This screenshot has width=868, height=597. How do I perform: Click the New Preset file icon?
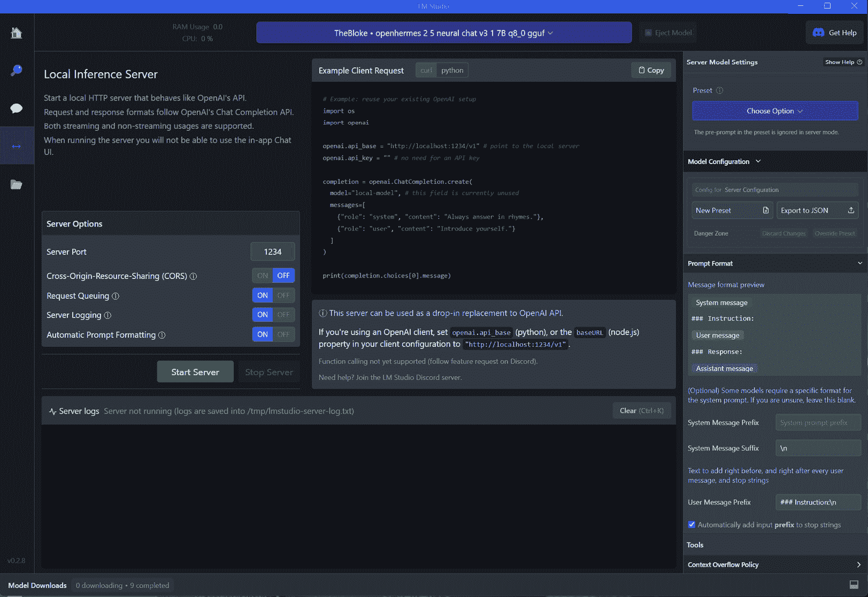point(765,211)
